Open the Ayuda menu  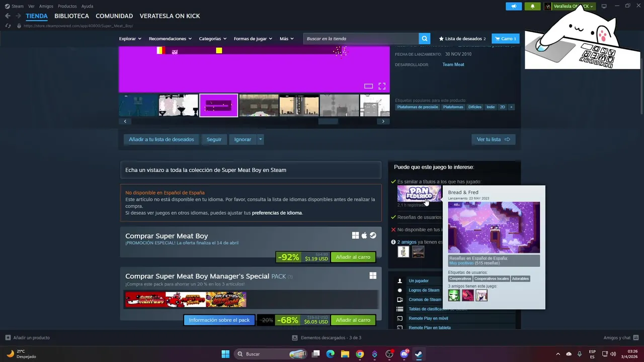[x=87, y=6]
